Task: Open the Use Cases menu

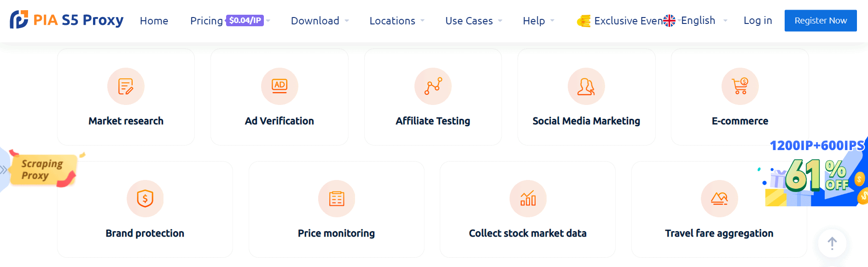Action: click(x=473, y=21)
